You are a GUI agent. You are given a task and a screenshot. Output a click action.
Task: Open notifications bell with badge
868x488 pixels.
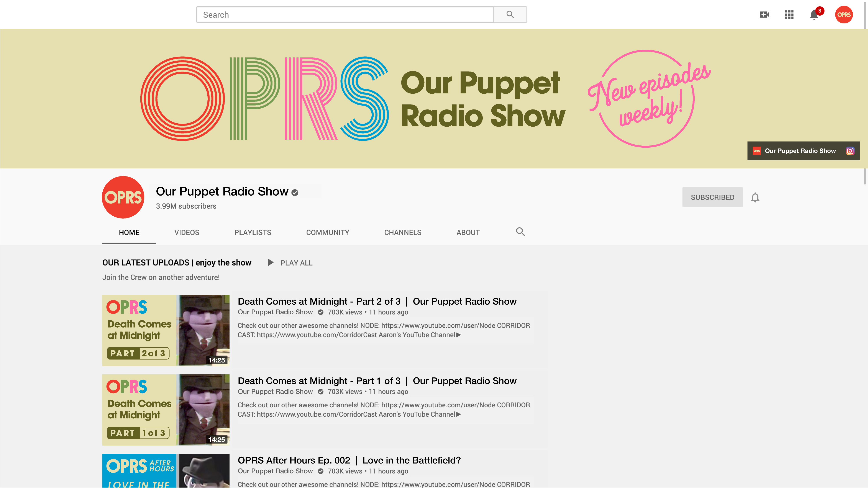pos(814,15)
